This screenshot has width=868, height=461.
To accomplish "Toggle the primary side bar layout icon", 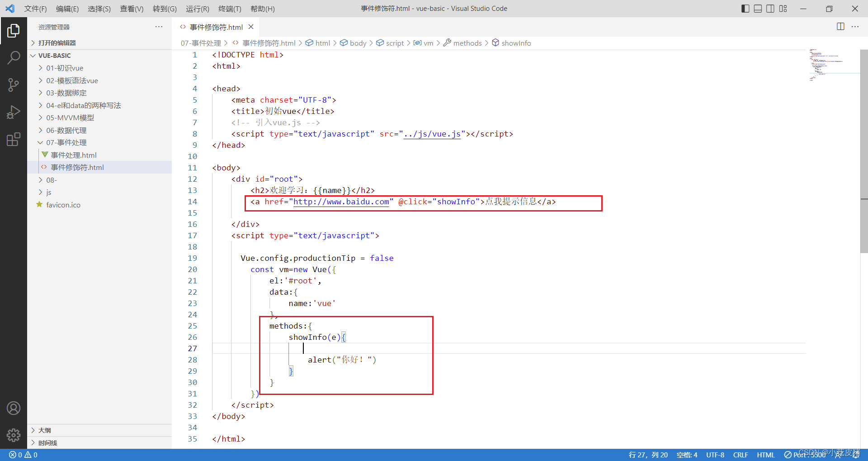I will (745, 9).
